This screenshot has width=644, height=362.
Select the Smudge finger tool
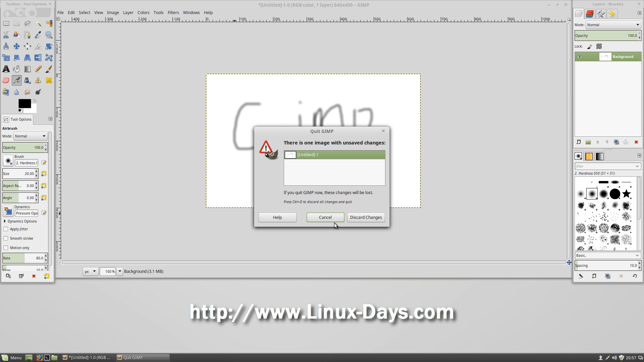coord(27,92)
